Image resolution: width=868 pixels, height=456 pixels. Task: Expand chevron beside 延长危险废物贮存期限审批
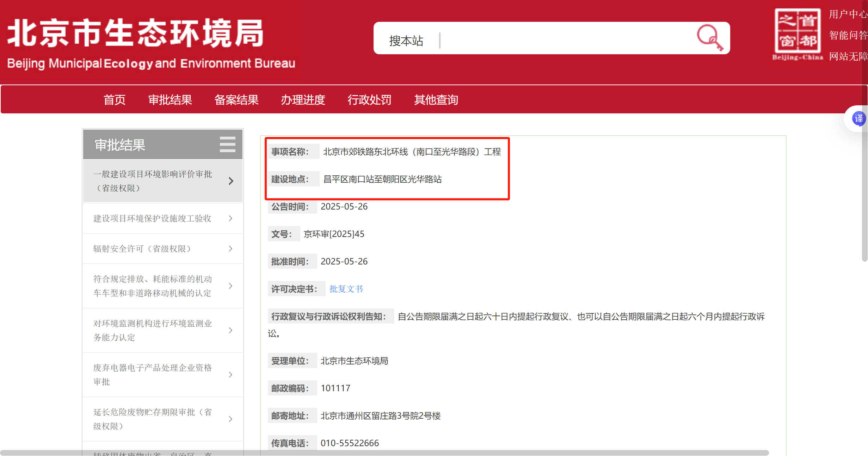[230, 419]
